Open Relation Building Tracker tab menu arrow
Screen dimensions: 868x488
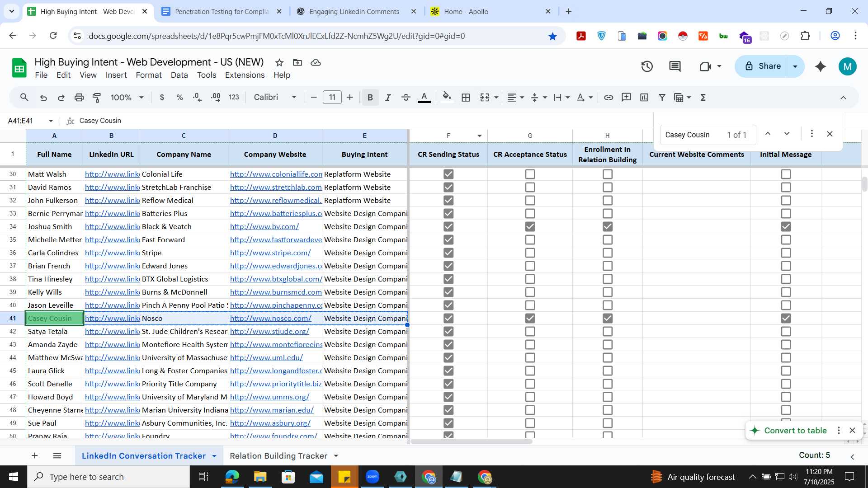[336, 456]
